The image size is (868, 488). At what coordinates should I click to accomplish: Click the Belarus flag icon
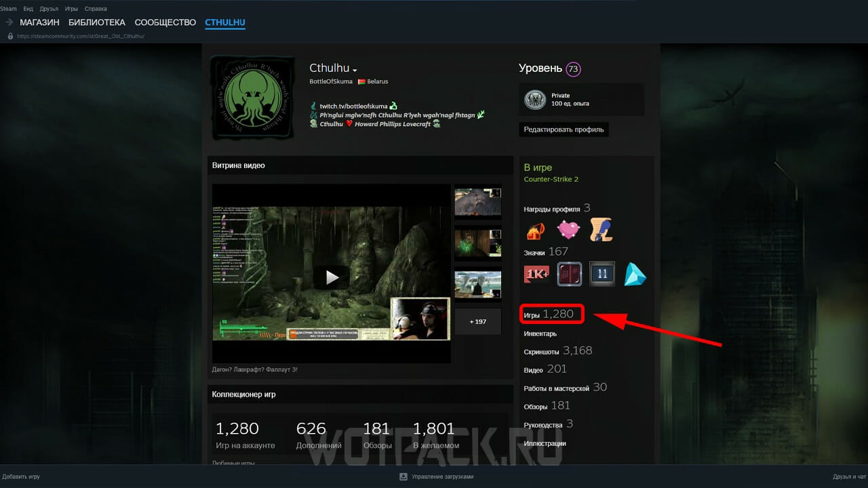tap(361, 81)
